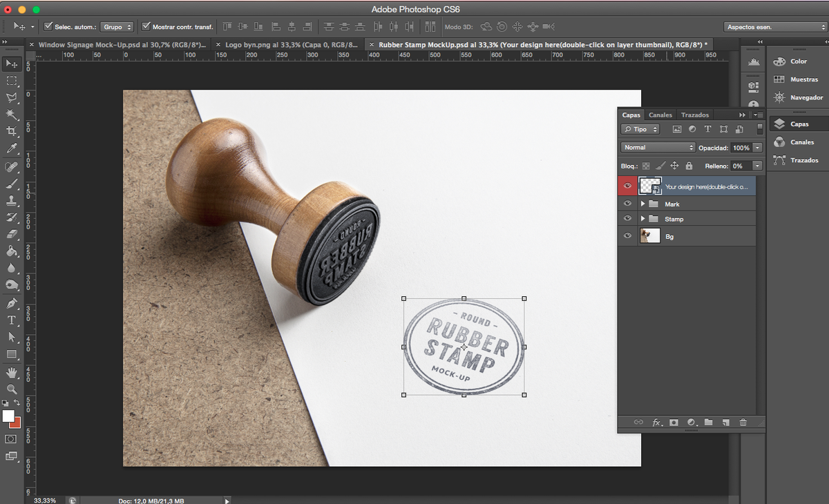Create new group folder icon in Capas panel
This screenshot has height=504, width=829.
pos(708,422)
